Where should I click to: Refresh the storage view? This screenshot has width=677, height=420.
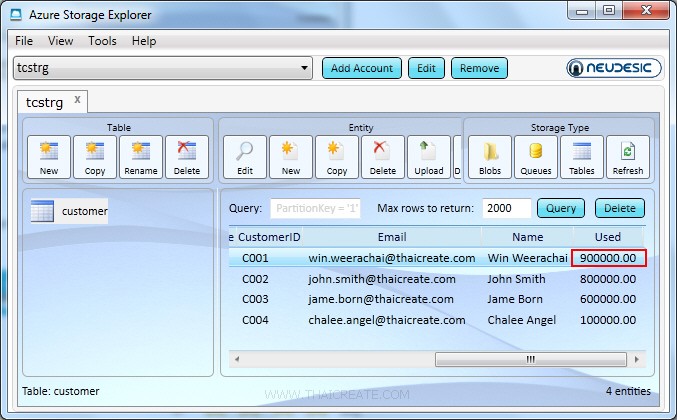click(628, 157)
